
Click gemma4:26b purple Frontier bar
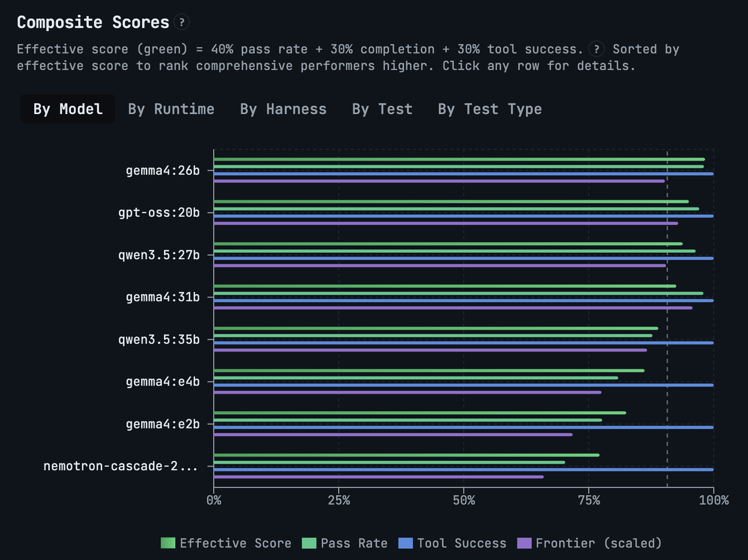click(x=439, y=181)
